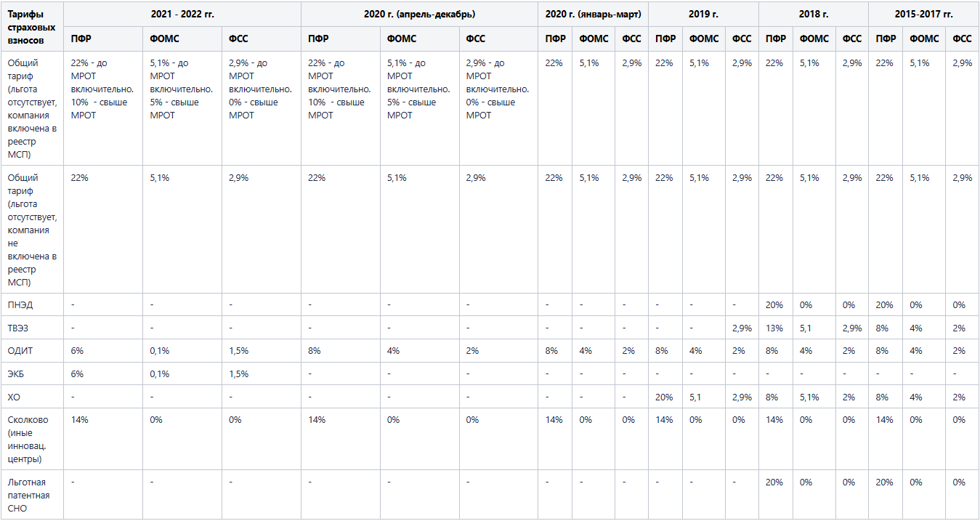Image resolution: width=980 pixels, height=521 pixels.
Task: Select the "2020 г. (январь-март)" header cell
Action: pyautogui.click(x=593, y=14)
